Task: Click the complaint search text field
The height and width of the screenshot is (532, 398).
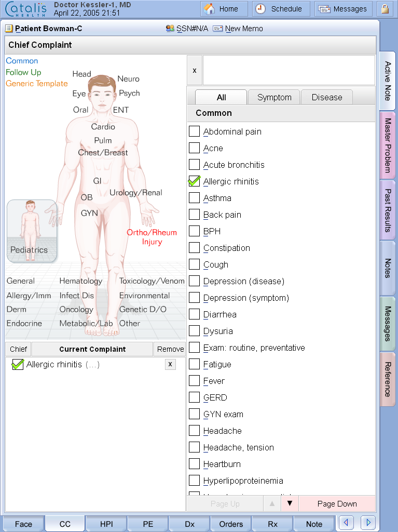Action: point(289,71)
